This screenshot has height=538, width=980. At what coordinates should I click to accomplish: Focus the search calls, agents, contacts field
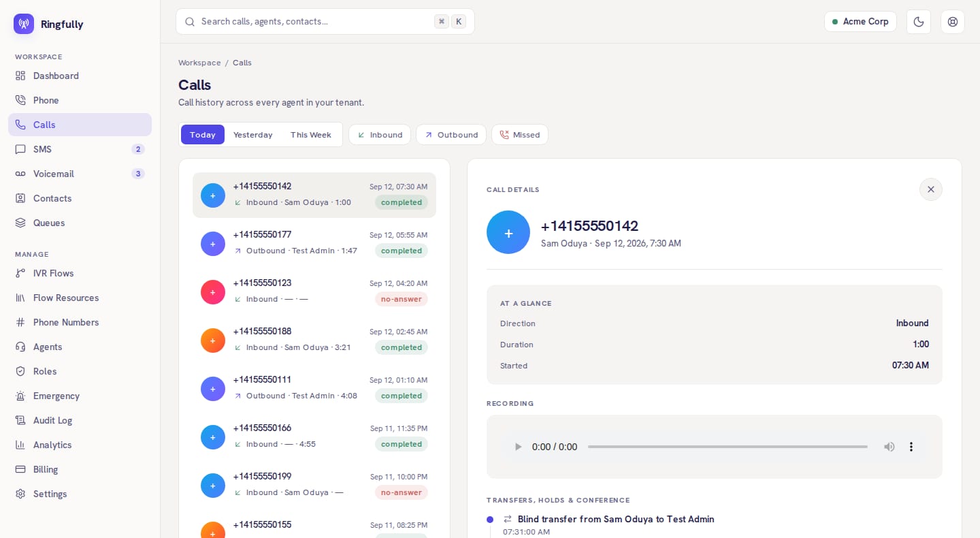(x=325, y=21)
